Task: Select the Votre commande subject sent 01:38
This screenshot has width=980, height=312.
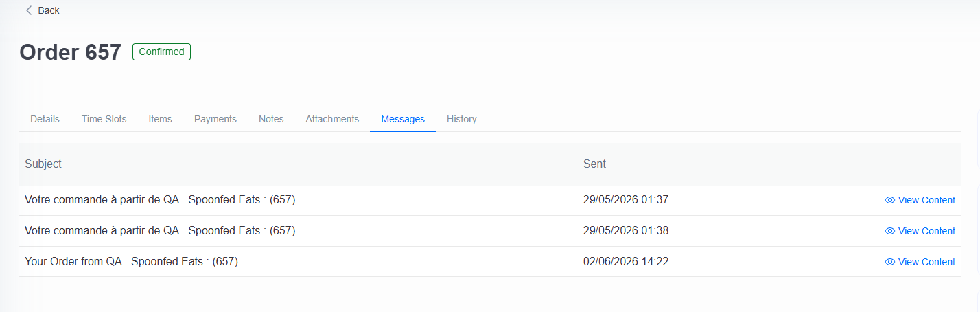Action: pos(160,231)
